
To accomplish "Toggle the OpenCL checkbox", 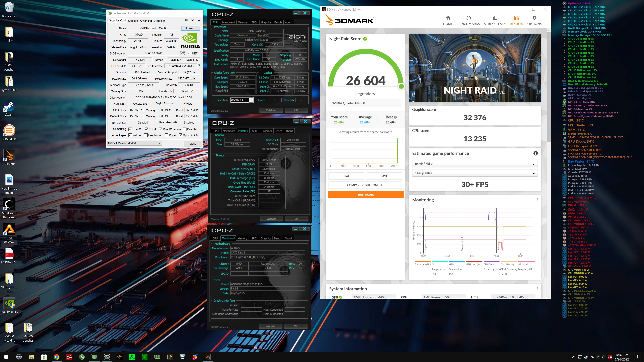I will pyautogui.click(x=130, y=129).
